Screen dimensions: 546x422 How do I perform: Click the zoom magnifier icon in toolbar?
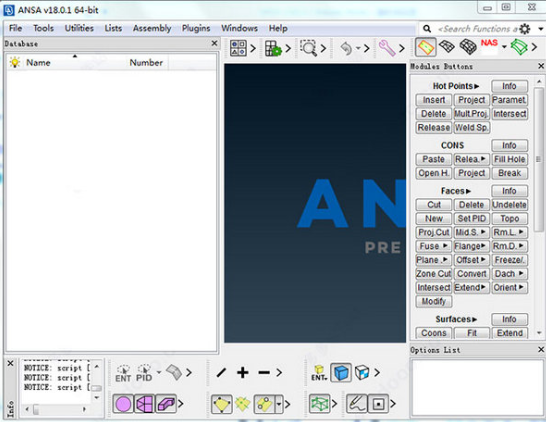click(309, 48)
